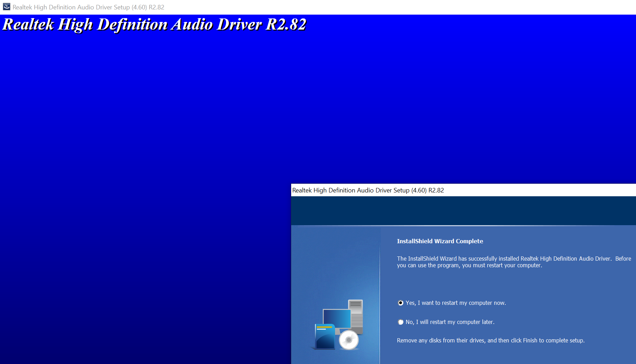Click the 'successfully installed Realtek High Definition Audio Driver' message
Screen dimensions: 636x364
pos(514,262)
